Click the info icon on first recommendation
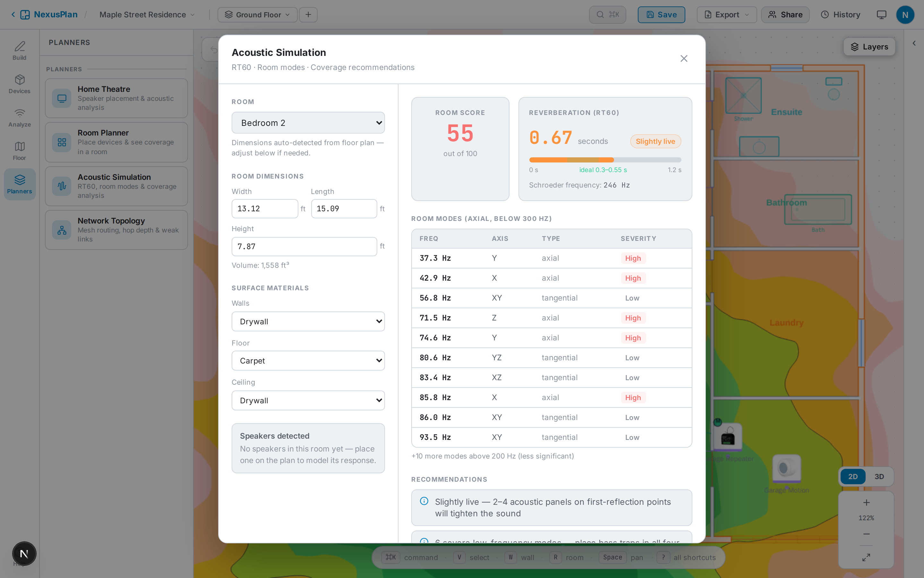This screenshot has height=578, width=924. coord(424,501)
